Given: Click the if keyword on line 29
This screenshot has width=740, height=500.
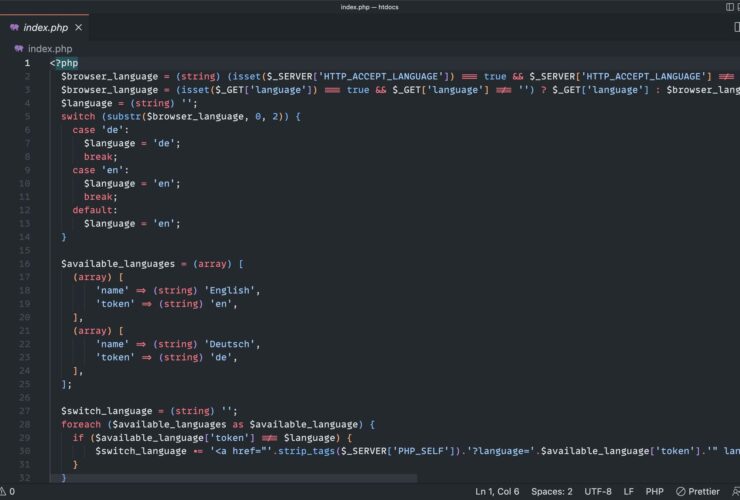Looking at the screenshot, I should coord(78,438).
